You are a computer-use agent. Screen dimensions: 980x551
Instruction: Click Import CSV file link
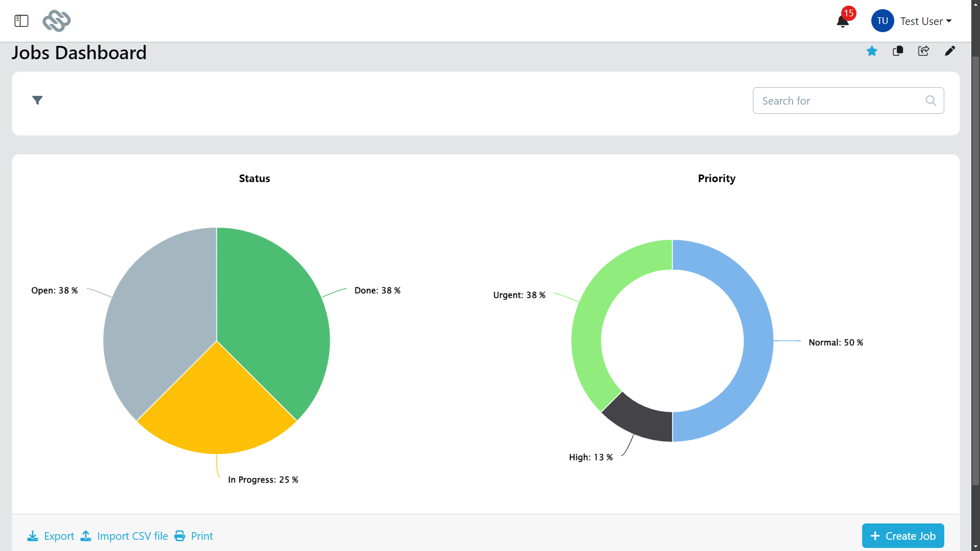(x=124, y=536)
